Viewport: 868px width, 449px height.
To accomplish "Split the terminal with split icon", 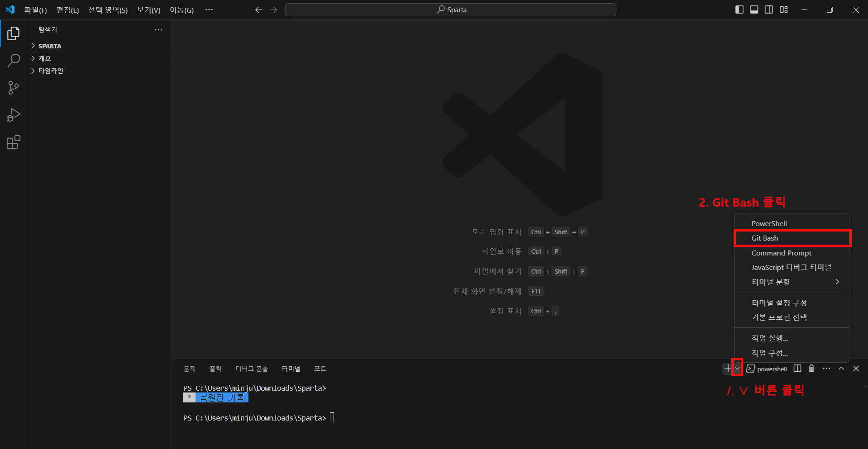I will 797,369.
